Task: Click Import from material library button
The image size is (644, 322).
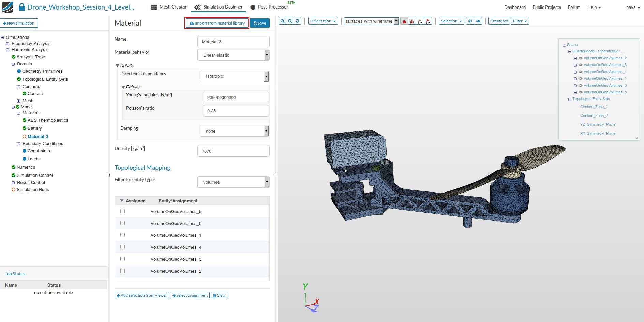Action: click(x=217, y=23)
